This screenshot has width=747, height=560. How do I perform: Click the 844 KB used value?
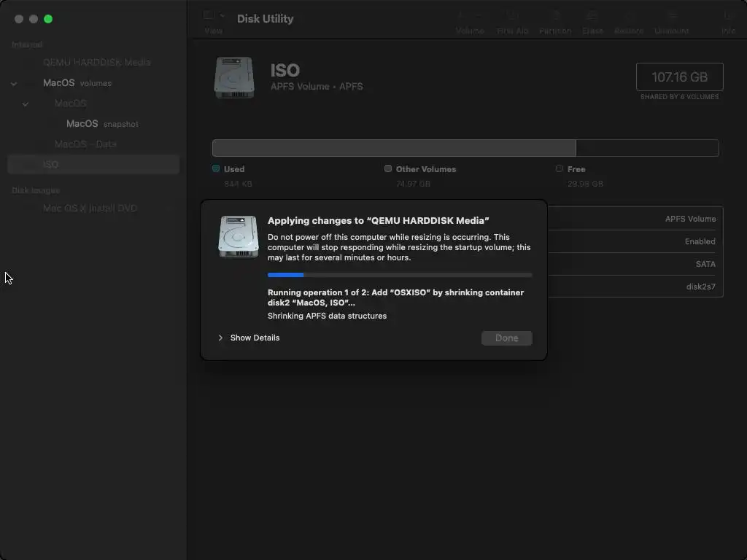[238, 184]
